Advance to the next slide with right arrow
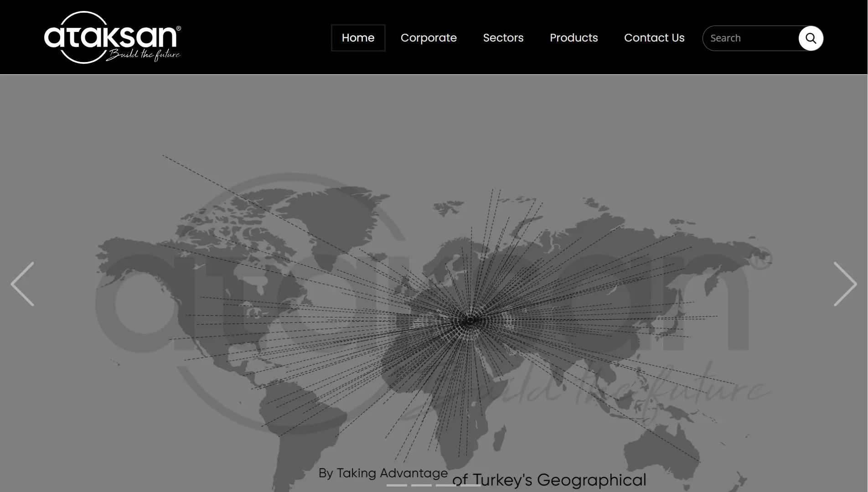The width and height of the screenshot is (868, 492). 845,284
